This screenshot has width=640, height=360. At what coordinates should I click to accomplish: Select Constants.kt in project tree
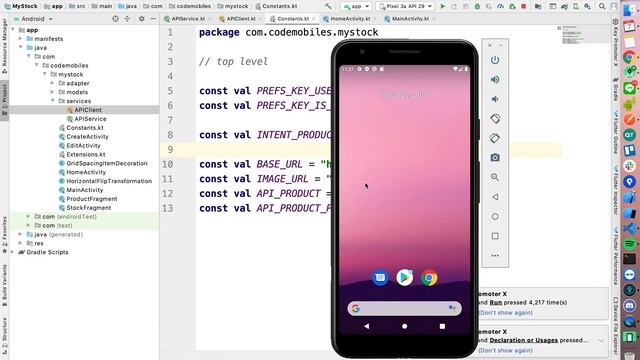pos(85,128)
